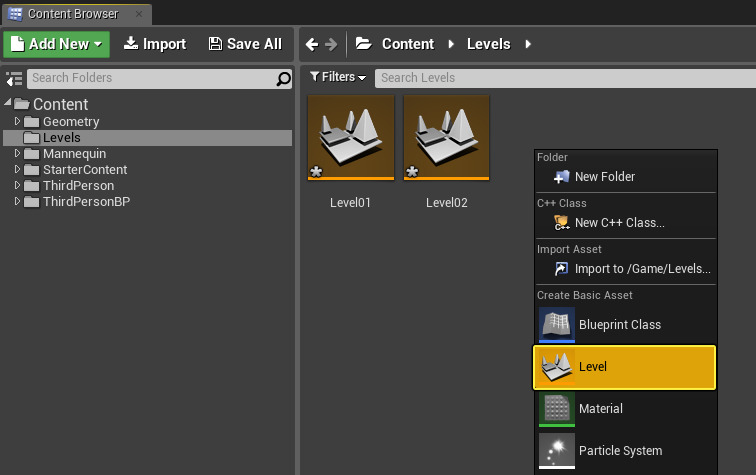Click the Level02 asset name
Image resolution: width=756 pixels, height=475 pixels.
pyautogui.click(x=446, y=203)
